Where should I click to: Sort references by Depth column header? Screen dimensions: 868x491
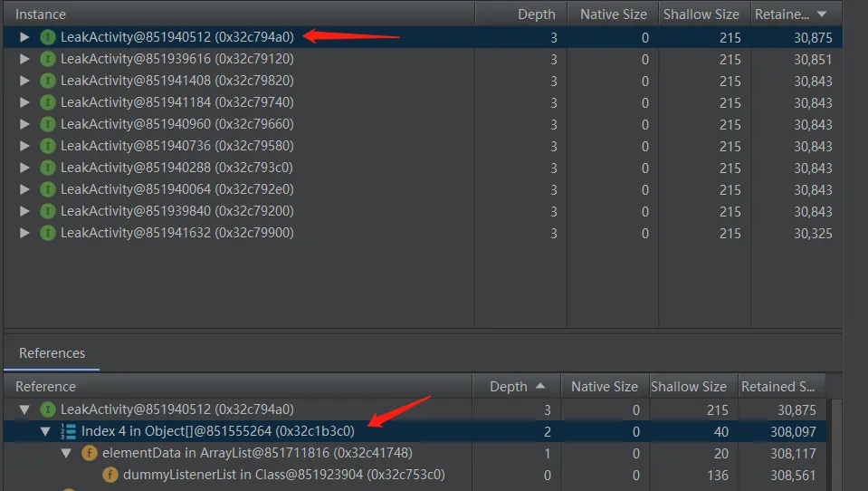click(517, 386)
